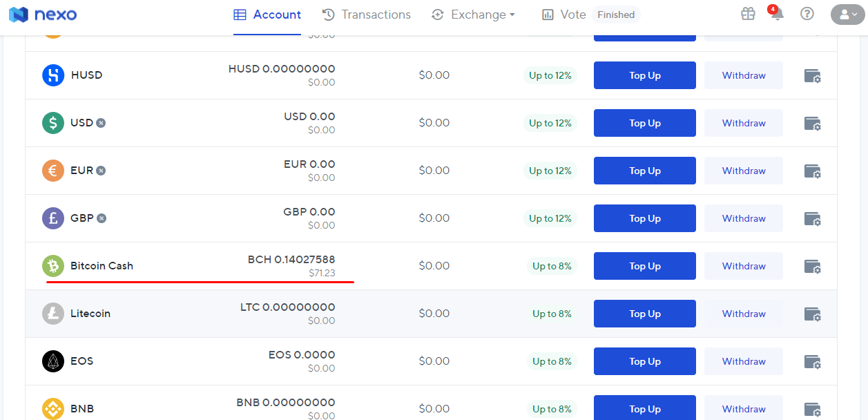Image resolution: width=868 pixels, height=420 pixels.
Task: Click the Bitcoin Cash asset name
Action: [x=102, y=266]
